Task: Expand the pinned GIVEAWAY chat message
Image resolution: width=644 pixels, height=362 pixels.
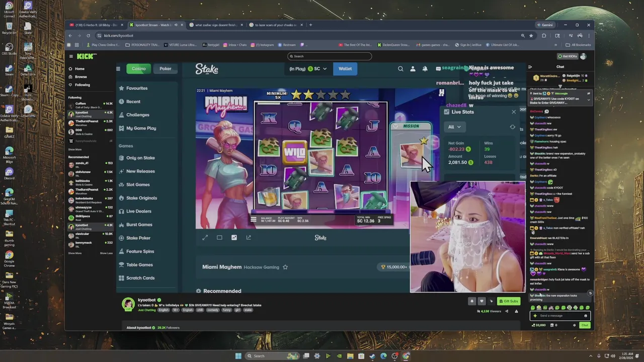Action: tap(589, 100)
